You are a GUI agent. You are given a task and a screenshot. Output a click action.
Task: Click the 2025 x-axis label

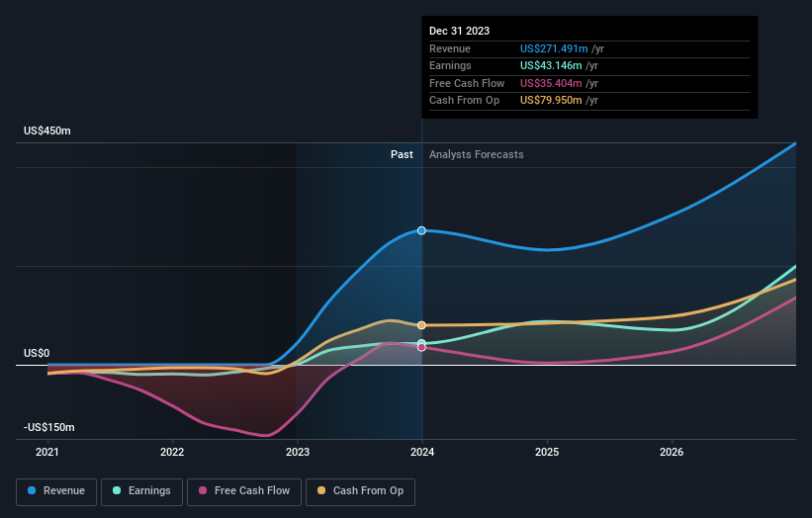pyautogui.click(x=547, y=453)
